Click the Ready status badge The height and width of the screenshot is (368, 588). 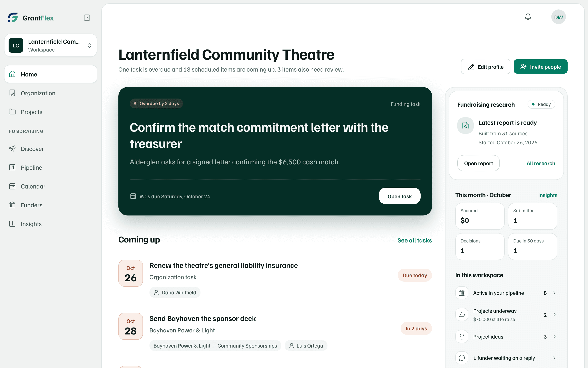click(541, 104)
